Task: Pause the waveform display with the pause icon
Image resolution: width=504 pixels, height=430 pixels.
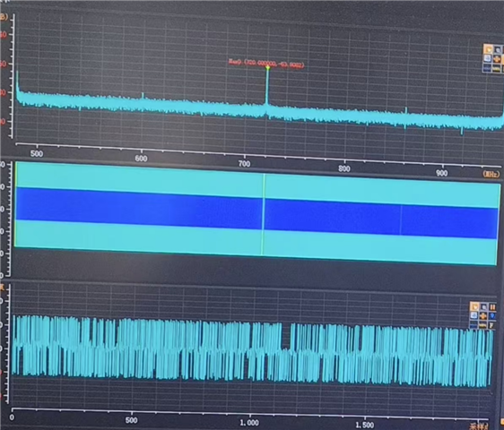Action: (492, 307)
